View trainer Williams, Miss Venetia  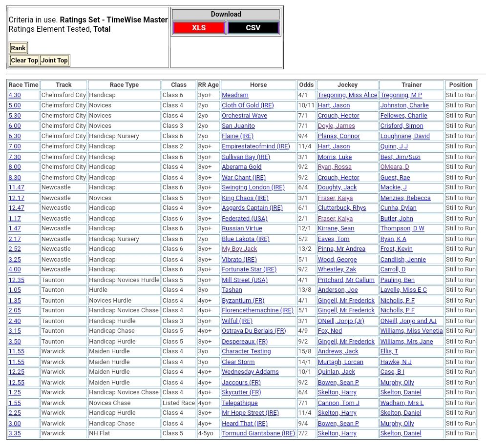[x=411, y=331]
